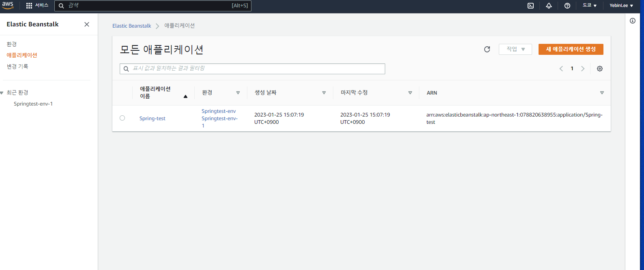The height and width of the screenshot is (270, 644).
Task: Click the Elastic Beanstalk breadcrumb link
Action: [x=132, y=26]
